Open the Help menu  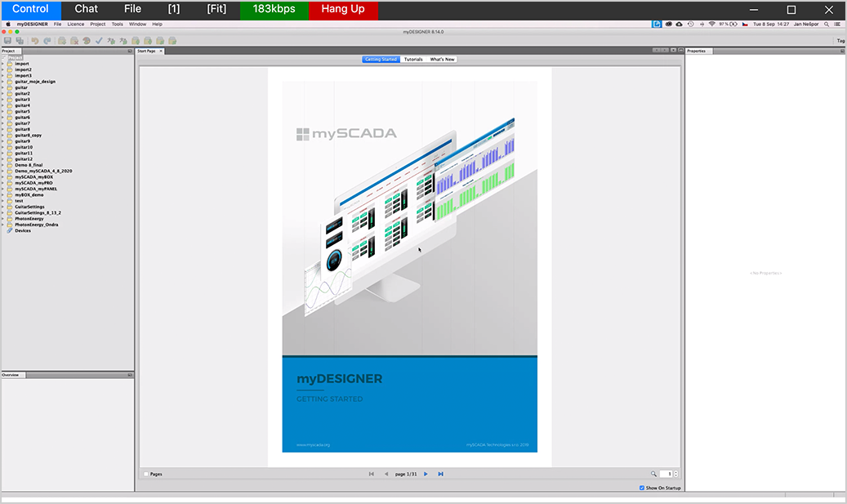coord(157,25)
